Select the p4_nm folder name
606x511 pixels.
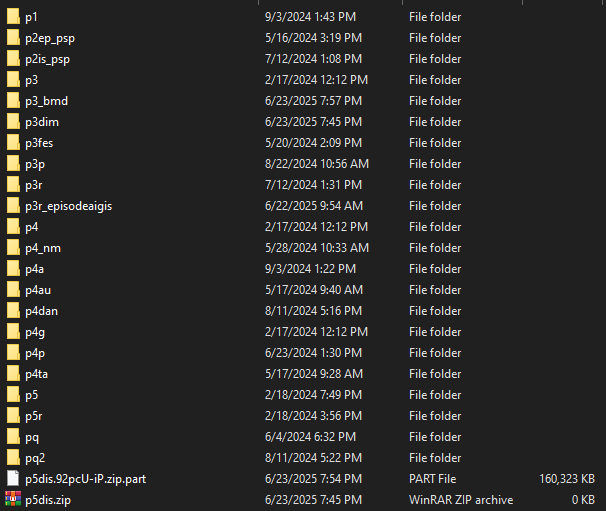pos(43,248)
